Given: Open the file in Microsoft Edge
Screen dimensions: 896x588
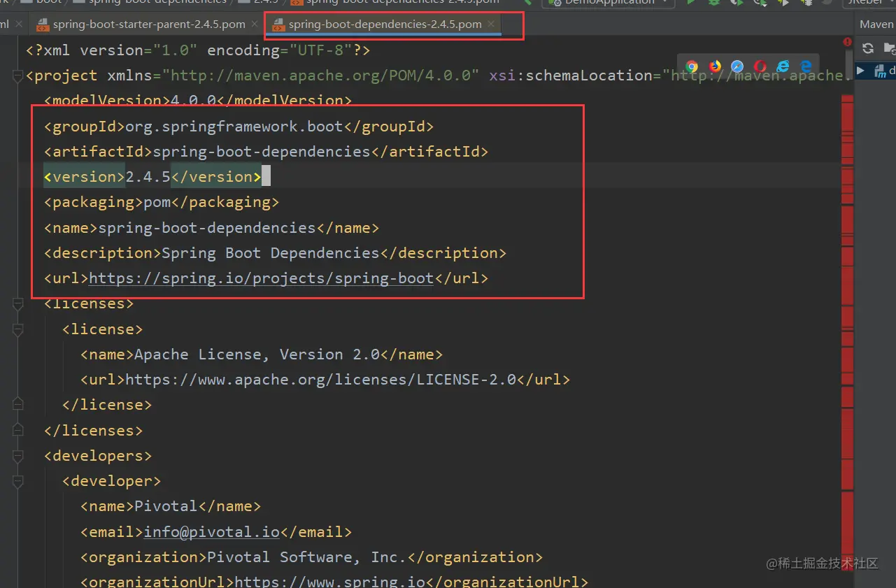Looking at the screenshot, I should (x=806, y=66).
